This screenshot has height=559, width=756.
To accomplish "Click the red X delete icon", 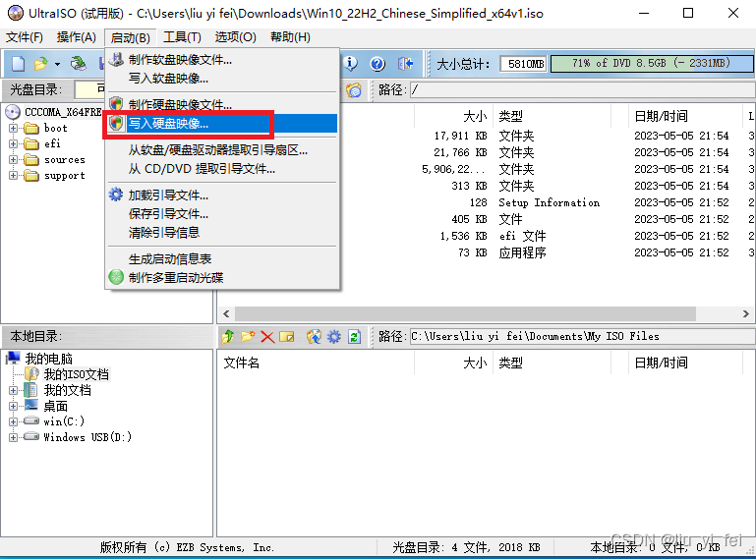I will tap(267, 337).
